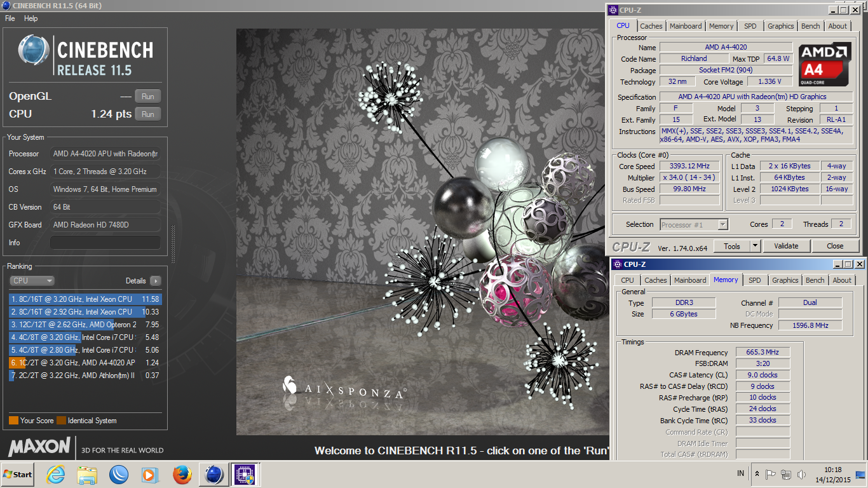Image resolution: width=868 pixels, height=488 pixels.
Task: Run the CPU benchmark
Action: (148, 114)
